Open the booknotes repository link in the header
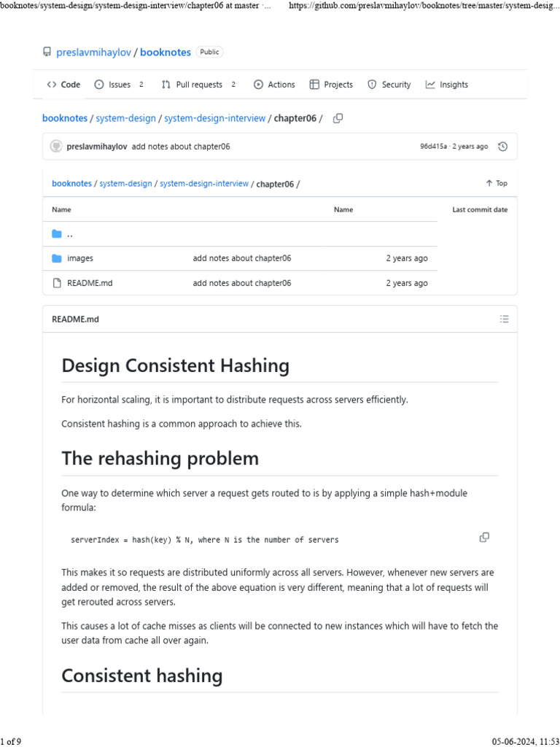 click(x=166, y=53)
